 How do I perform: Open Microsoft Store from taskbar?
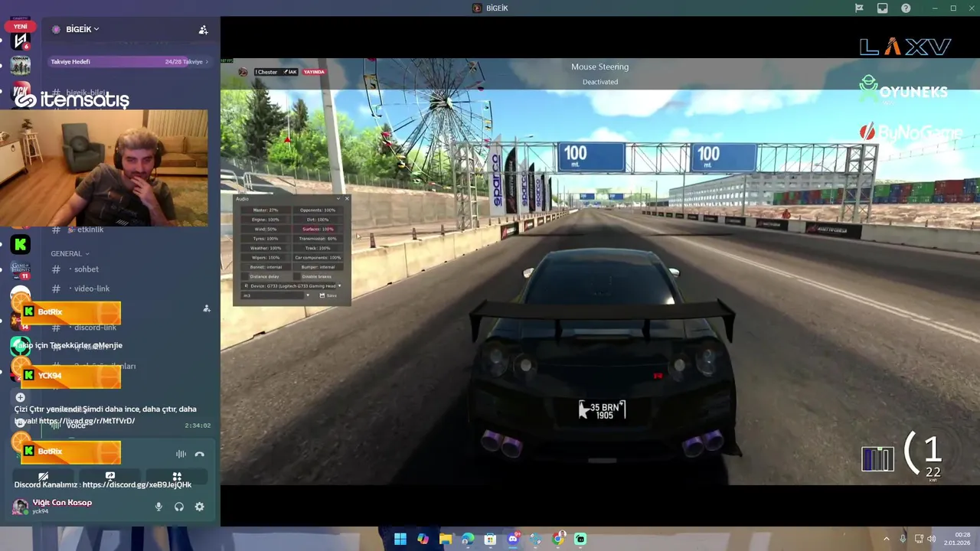pos(490,539)
